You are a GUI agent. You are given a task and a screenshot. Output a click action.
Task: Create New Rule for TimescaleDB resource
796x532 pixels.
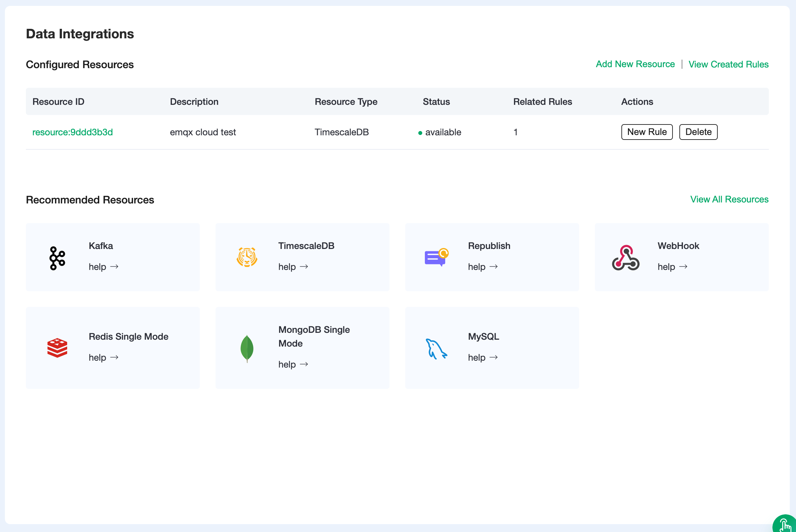click(x=647, y=132)
